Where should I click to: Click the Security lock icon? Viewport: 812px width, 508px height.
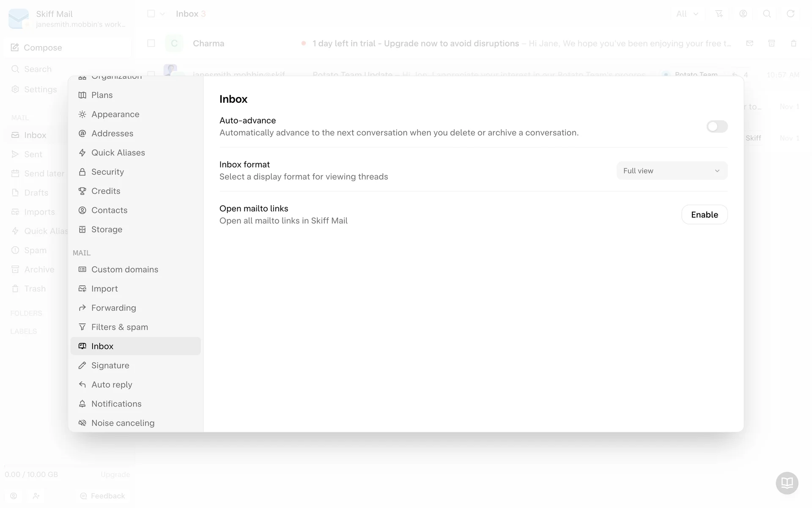coord(82,172)
